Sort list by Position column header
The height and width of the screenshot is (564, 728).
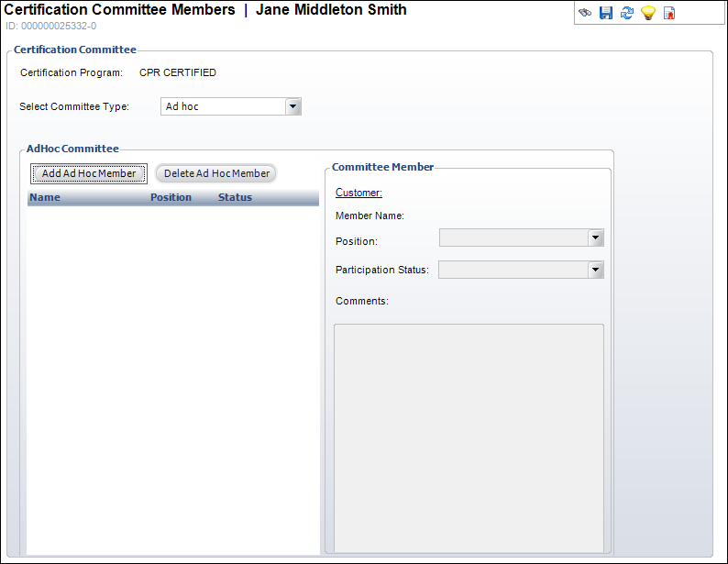tap(171, 197)
